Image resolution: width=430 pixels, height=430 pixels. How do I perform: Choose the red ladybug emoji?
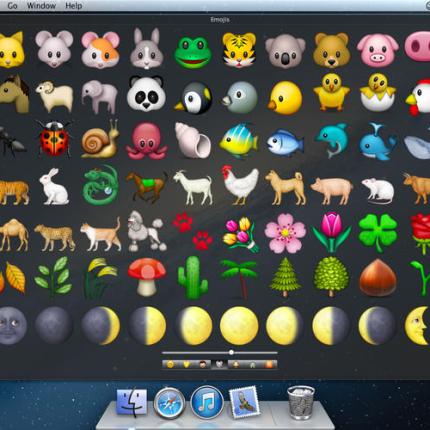[54, 139]
